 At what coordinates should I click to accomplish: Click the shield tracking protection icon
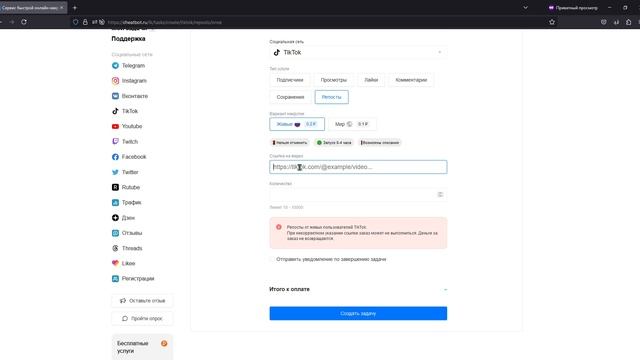(x=76, y=22)
